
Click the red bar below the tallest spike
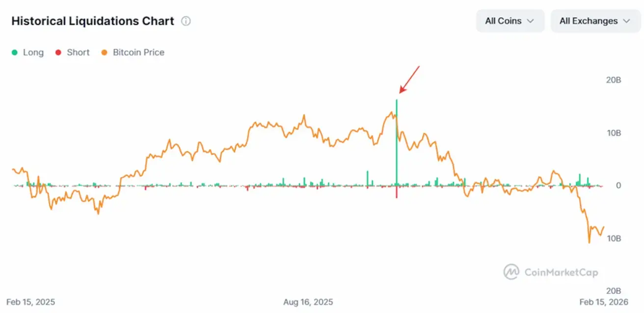pyautogui.click(x=397, y=192)
